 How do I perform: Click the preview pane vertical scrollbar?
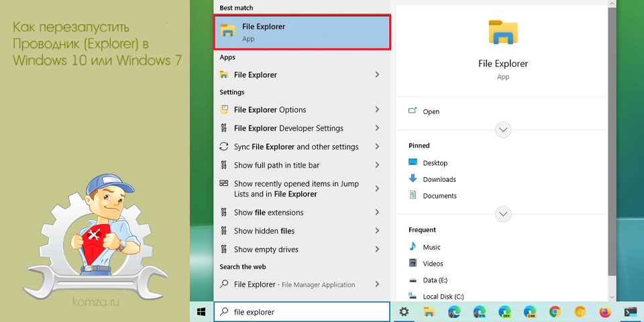pos(612,142)
